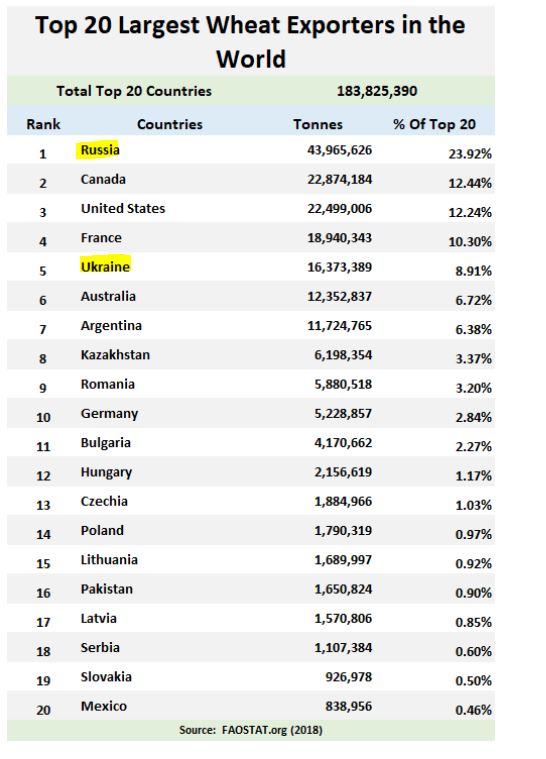546x759 pixels.
Task: Click the Top 20 Largest Wheat Exporters title
Action: point(251,42)
